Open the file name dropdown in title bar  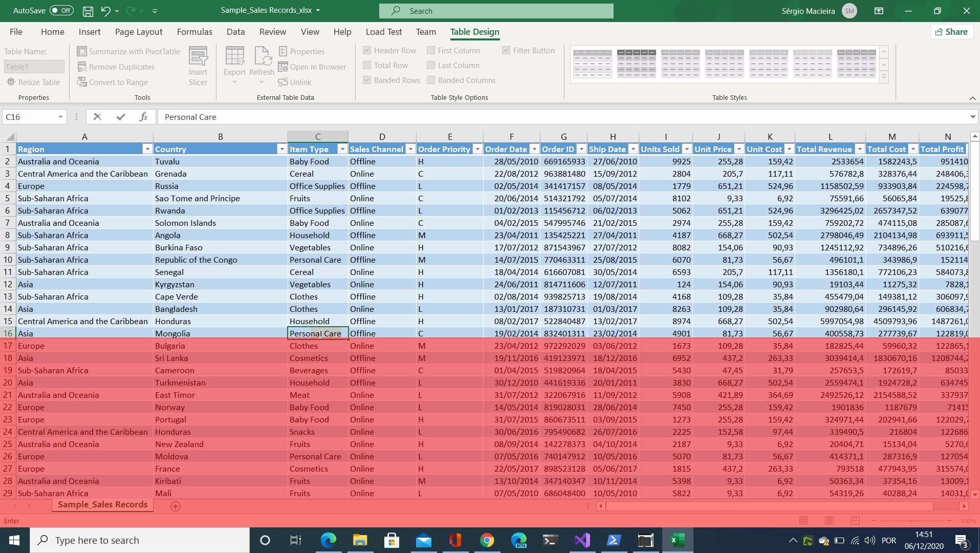tap(318, 10)
